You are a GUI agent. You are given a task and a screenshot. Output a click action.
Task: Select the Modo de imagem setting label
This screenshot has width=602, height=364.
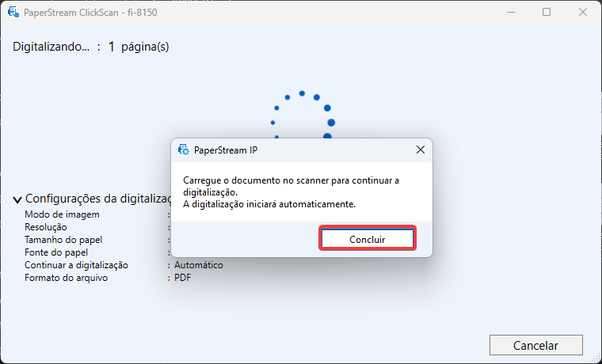(x=62, y=214)
